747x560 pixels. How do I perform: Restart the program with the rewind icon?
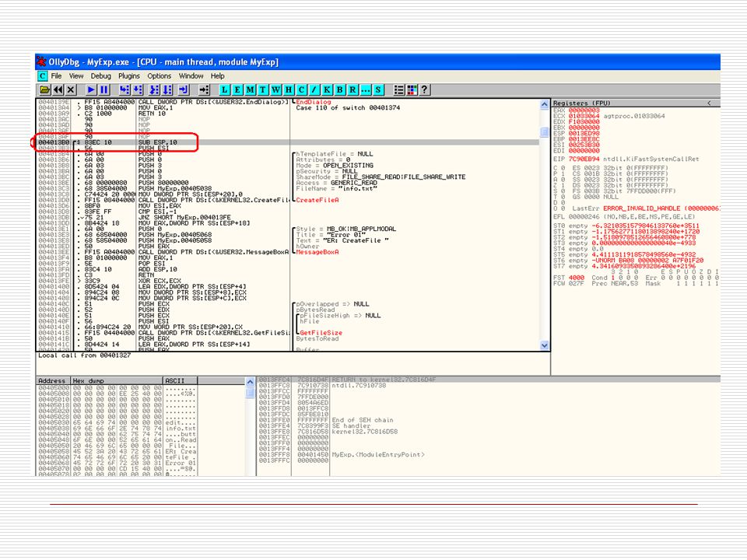[58, 89]
